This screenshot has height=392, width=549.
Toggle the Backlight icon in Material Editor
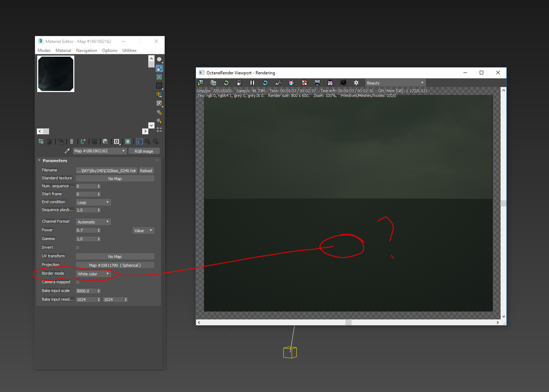point(159,68)
